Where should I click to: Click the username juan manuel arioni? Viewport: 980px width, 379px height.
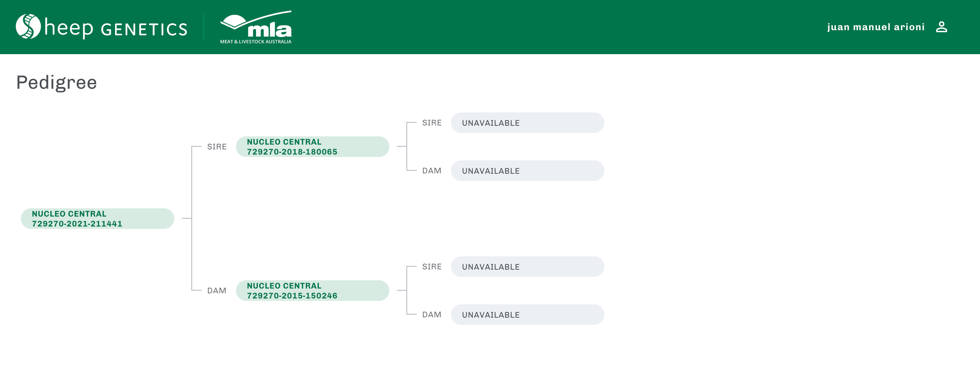click(875, 27)
